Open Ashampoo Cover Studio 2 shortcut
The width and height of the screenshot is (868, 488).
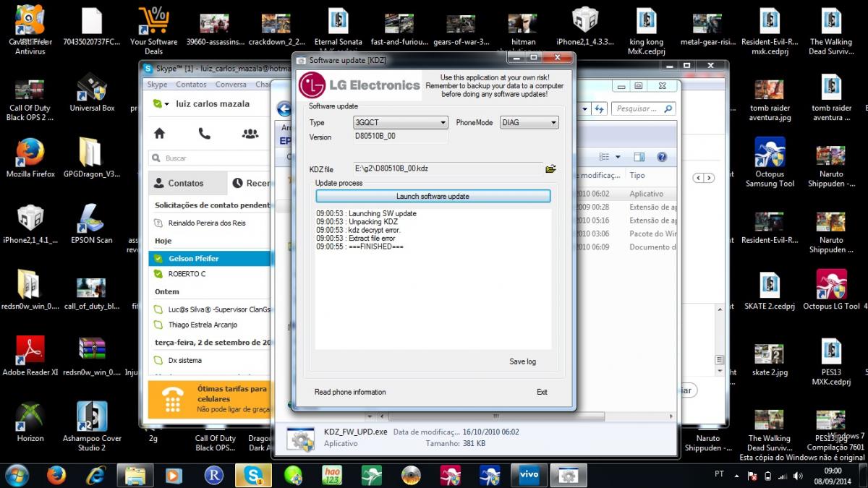[x=92, y=427]
